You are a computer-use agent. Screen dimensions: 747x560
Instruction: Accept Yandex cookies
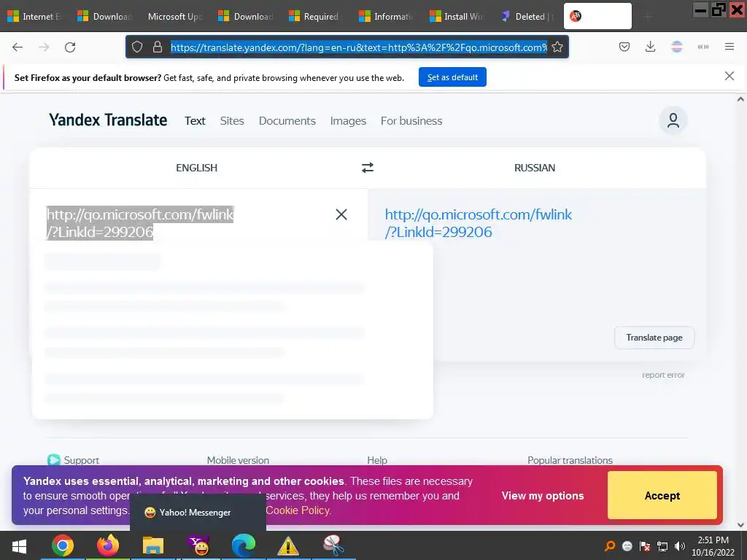point(662,495)
